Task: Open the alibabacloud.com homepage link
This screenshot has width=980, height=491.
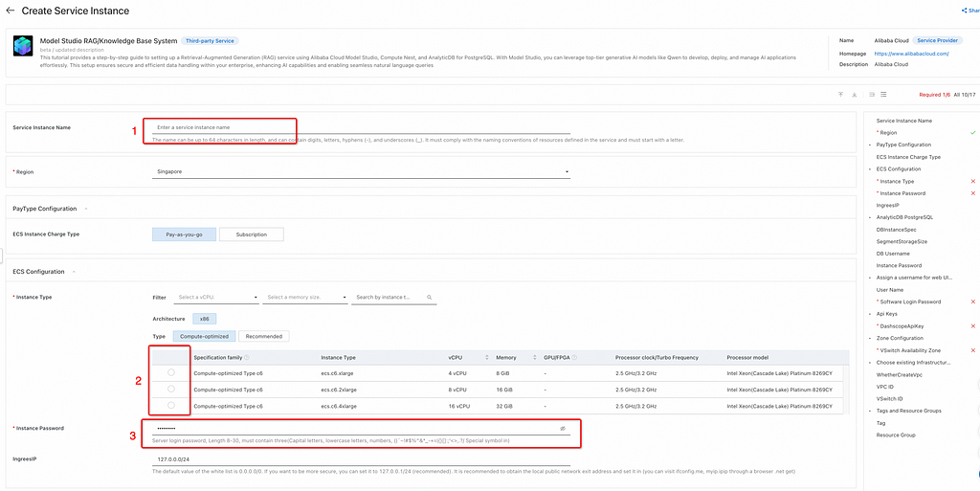Action: pos(911,54)
